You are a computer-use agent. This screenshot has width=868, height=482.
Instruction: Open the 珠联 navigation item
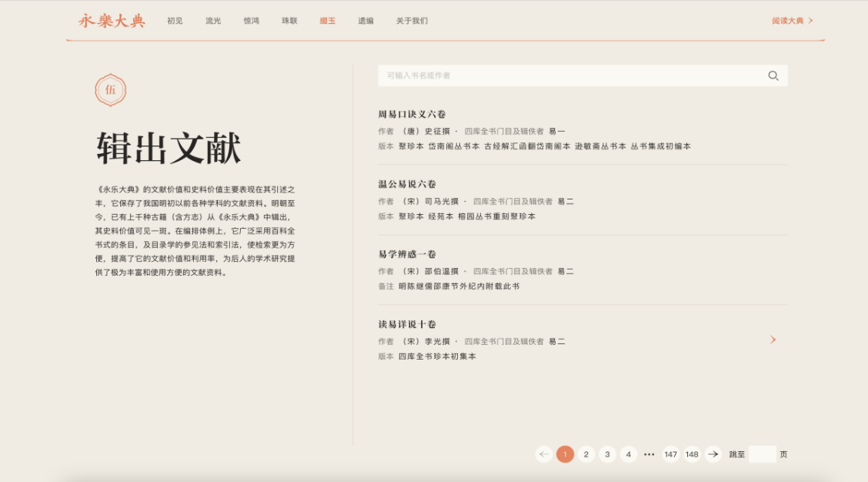tap(289, 21)
